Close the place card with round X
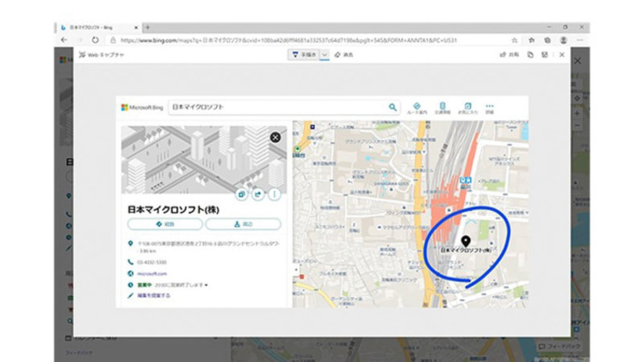 [275, 137]
